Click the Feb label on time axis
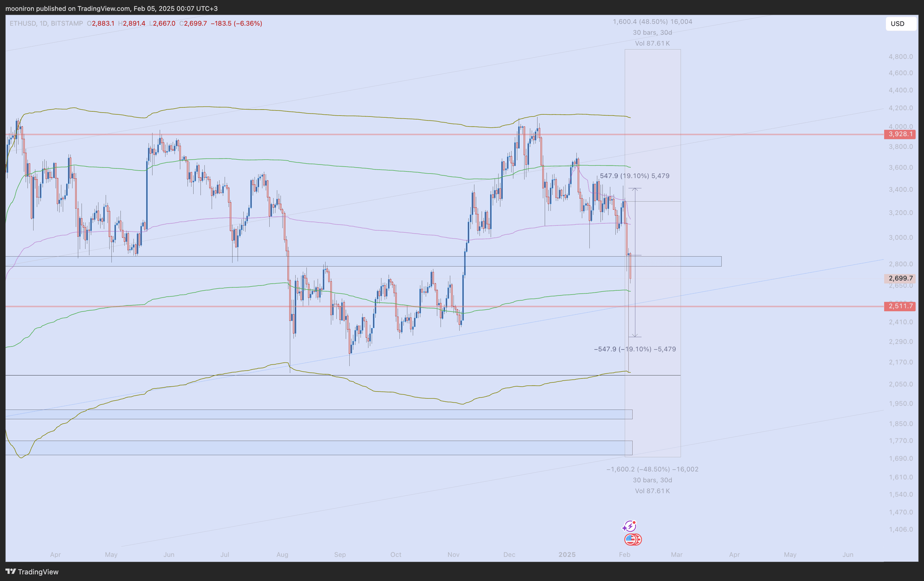Screen dimensions: 924x581 pyautogui.click(x=624, y=554)
